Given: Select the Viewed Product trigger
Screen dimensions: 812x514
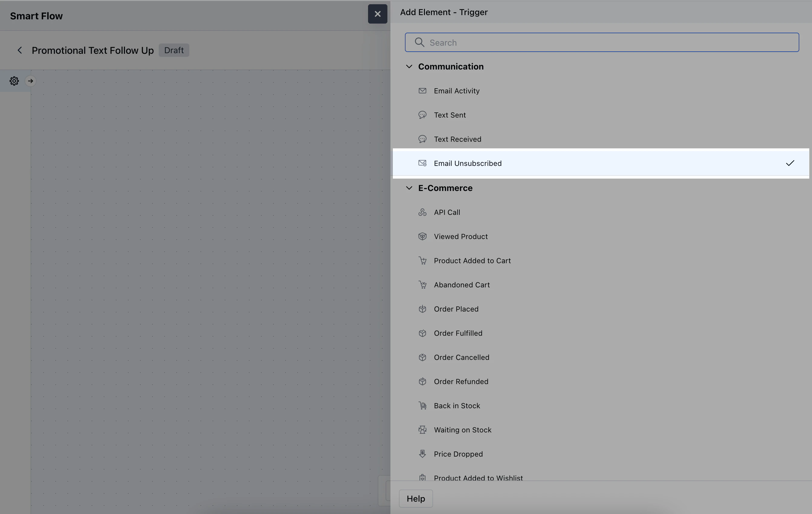Looking at the screenshot, I should 601,237.
